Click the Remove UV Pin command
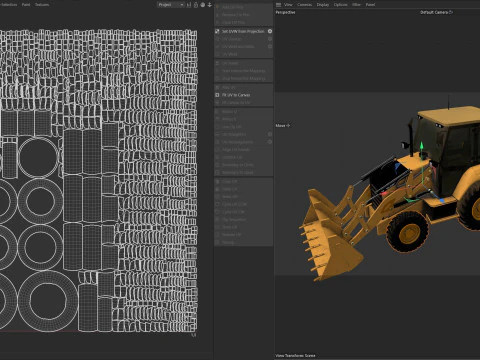 point(243,15)
